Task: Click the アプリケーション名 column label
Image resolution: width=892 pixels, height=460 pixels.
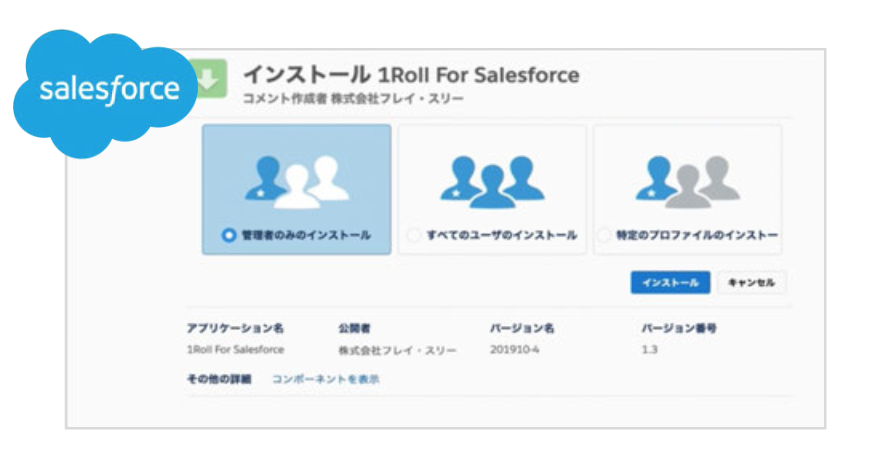Action: click(x=235, y=327)
